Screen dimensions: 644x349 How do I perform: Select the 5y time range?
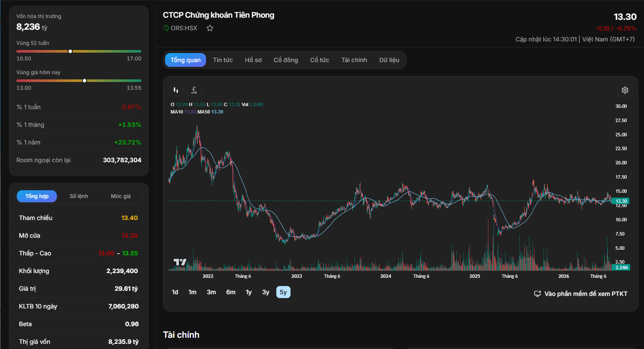[283, 292]
